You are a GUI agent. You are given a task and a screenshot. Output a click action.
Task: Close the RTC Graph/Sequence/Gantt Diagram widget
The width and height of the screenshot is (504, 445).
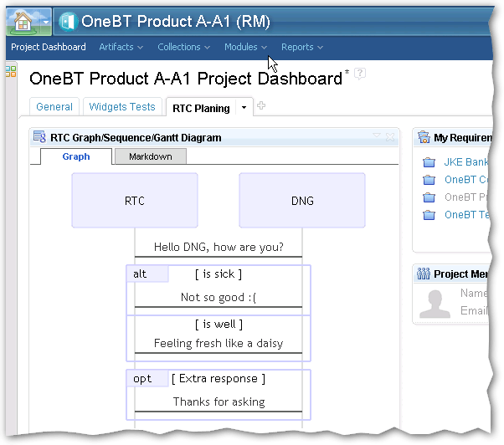pos(390,137)
